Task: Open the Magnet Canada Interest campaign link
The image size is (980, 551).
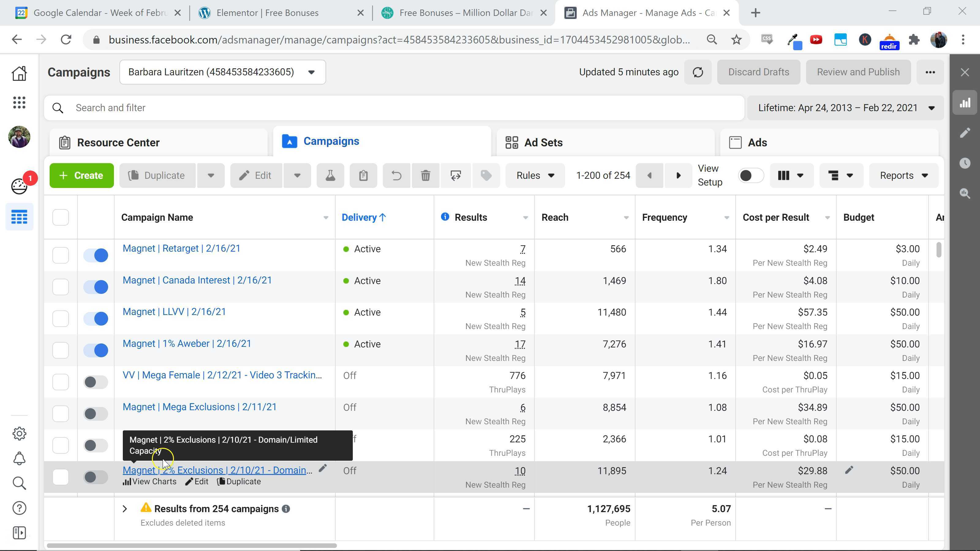Action: pos(197,280)
